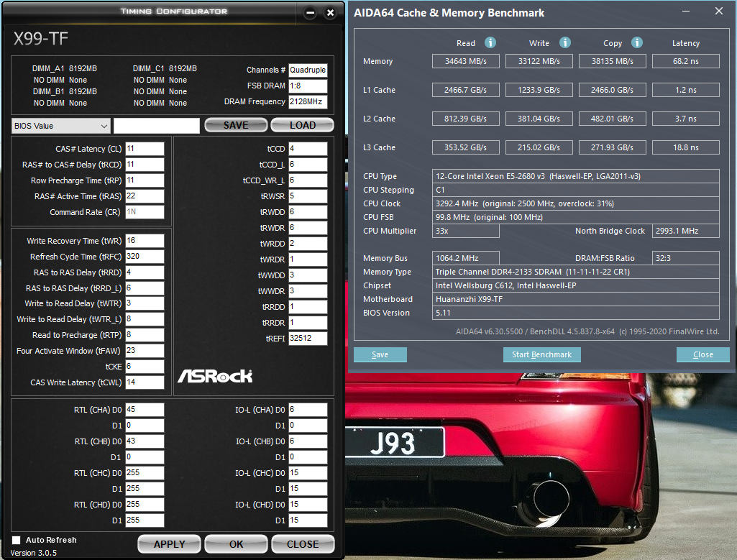Enable the Auto Refresh checkbox

(17, 540)
